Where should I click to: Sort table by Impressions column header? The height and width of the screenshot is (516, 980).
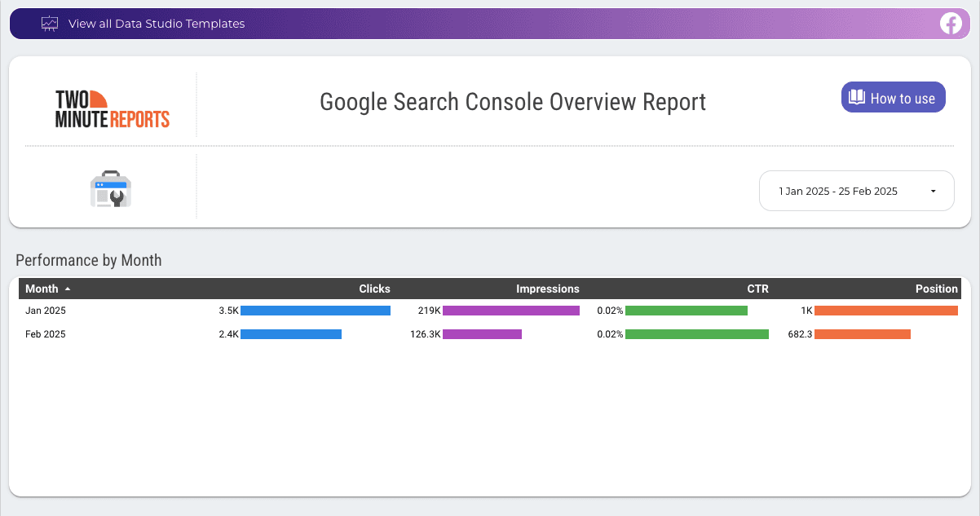point(548,289)
